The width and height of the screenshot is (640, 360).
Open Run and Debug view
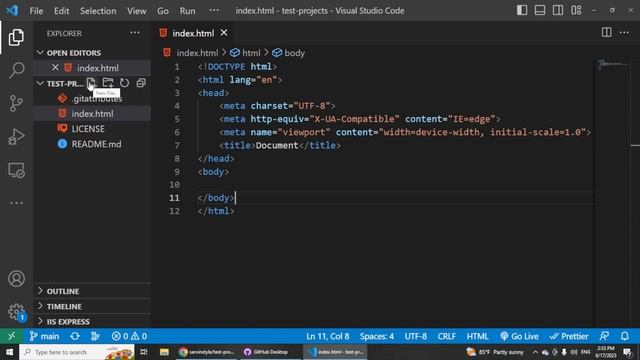click(x=16, y=137)
